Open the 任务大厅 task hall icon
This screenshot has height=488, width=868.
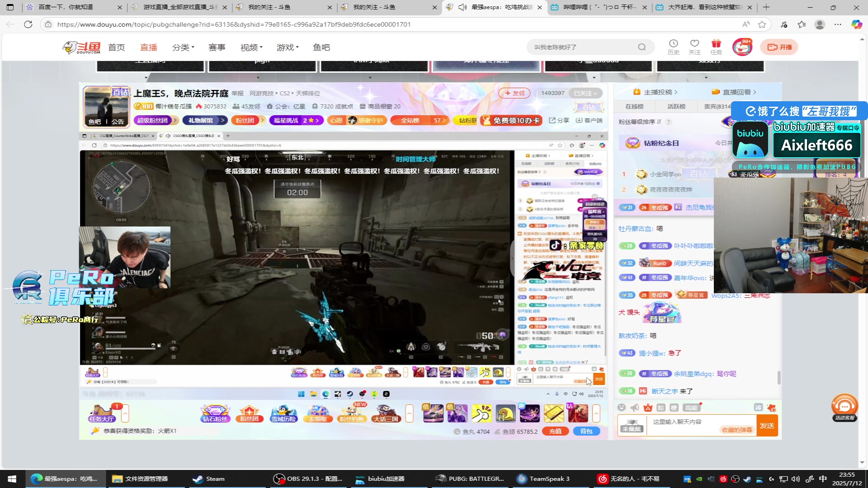(102, 413)
